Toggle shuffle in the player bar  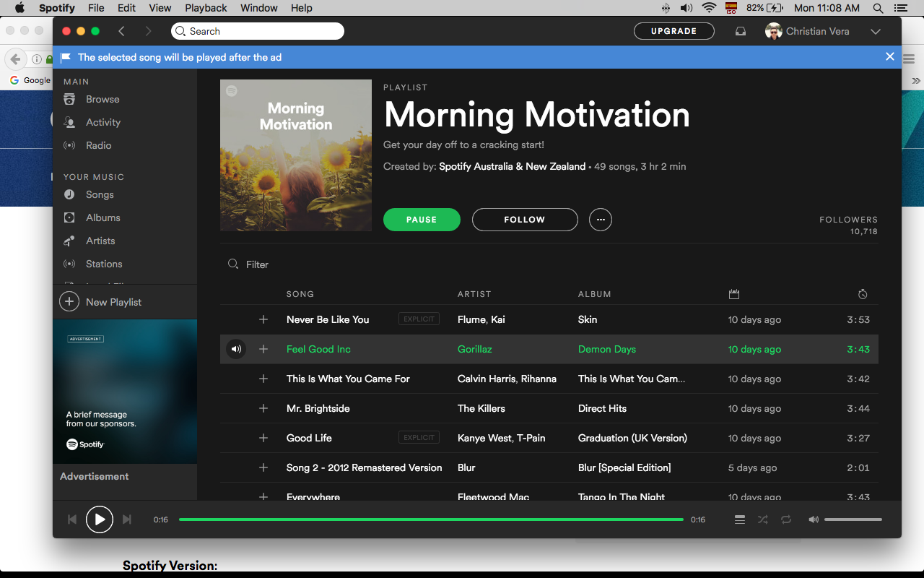tap(763, 519)
